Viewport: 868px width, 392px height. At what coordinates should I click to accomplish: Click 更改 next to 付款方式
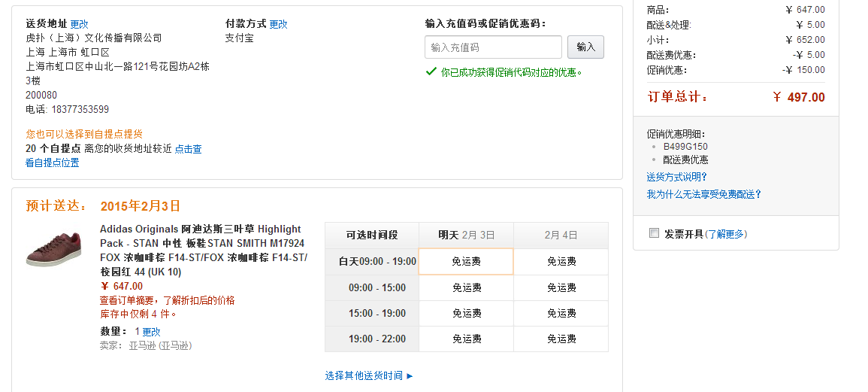(279, 24)
